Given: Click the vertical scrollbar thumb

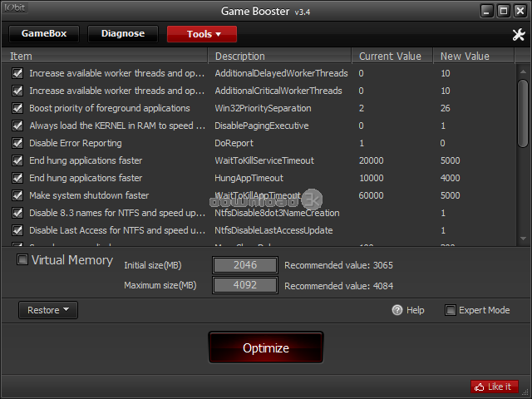Looking at the screenshot, I should click(x=523, y=113).
